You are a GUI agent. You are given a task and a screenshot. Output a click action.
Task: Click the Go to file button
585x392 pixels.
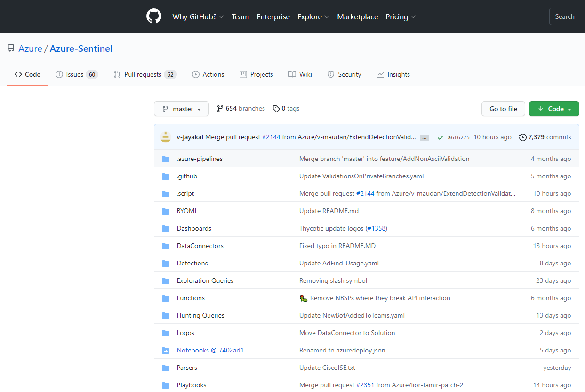click(503, 109)
